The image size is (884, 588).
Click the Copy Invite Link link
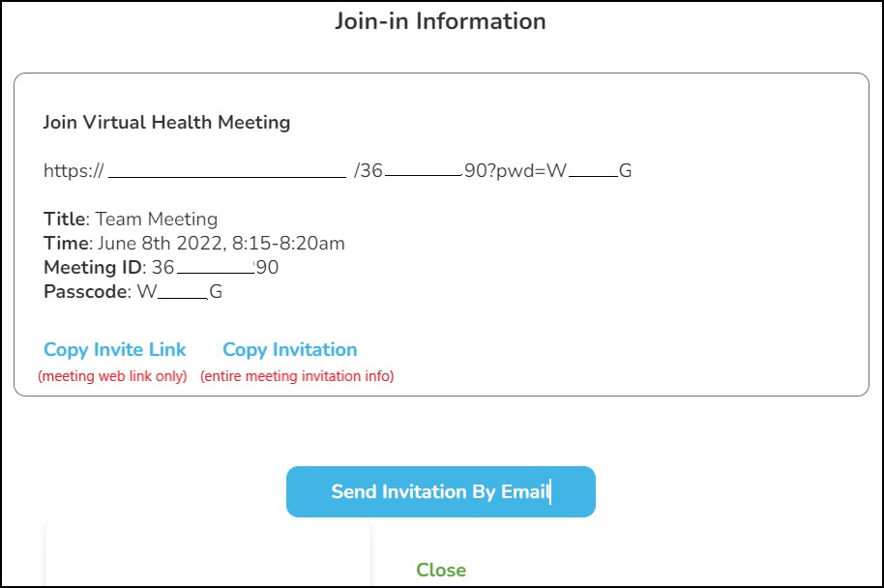(114, 349)
